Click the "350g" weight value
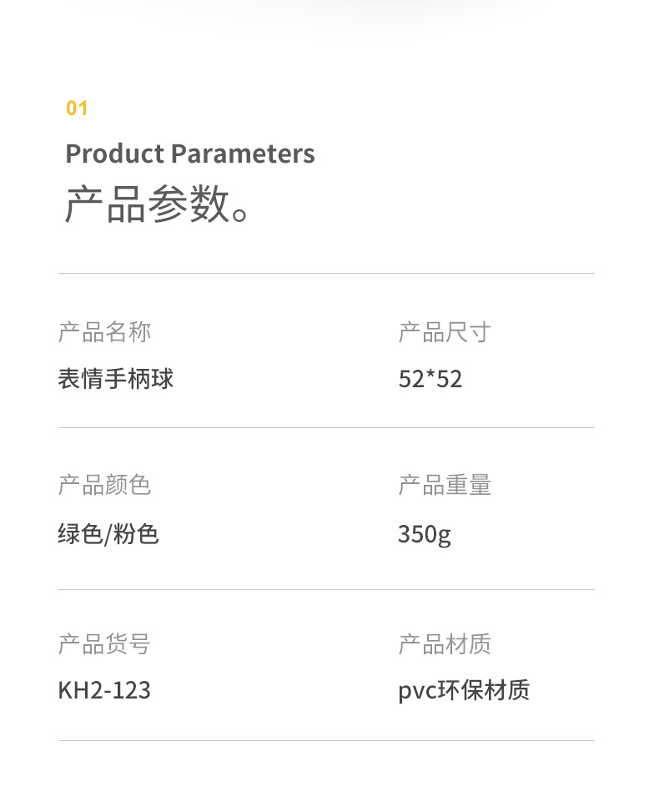Screen dimensions: 659x812 point(425,533)
